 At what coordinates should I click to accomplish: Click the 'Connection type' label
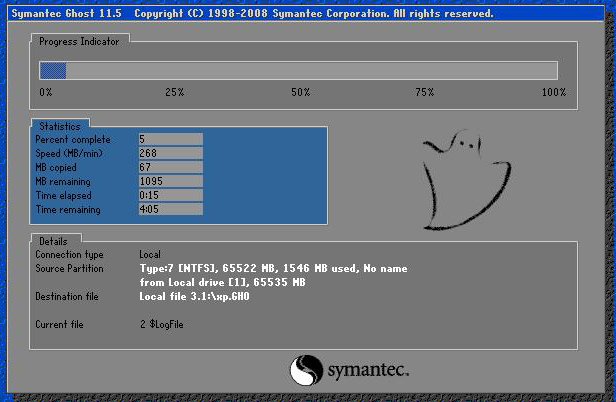tap(70, 255)
